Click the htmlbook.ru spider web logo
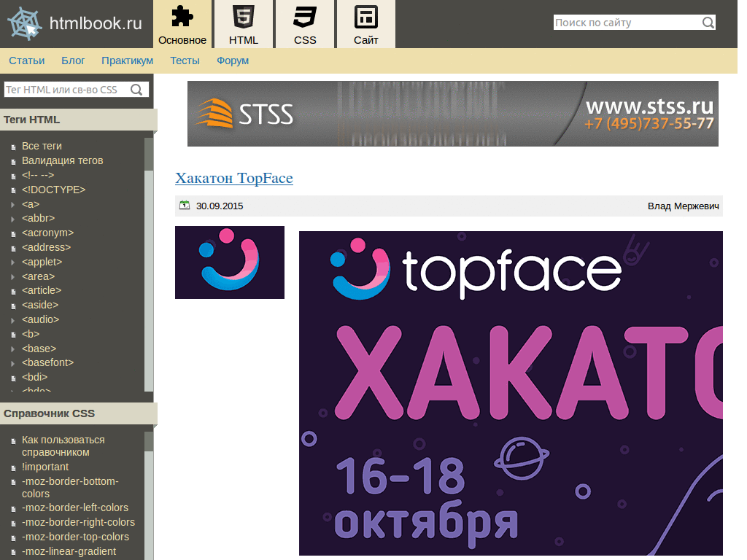Screen dimensions: 747x560 (25, 23)
